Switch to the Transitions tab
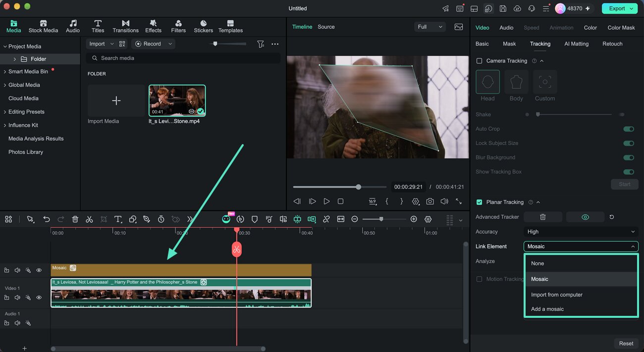Screen dimensions: 644x352 click(125, 26)
